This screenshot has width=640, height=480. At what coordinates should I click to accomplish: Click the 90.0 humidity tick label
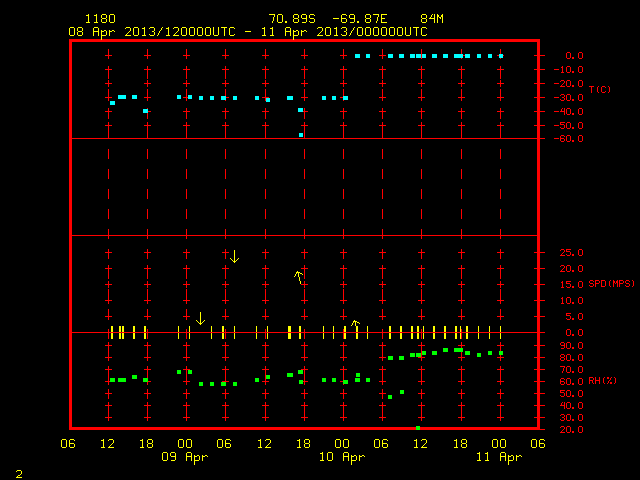click(571, 346)
